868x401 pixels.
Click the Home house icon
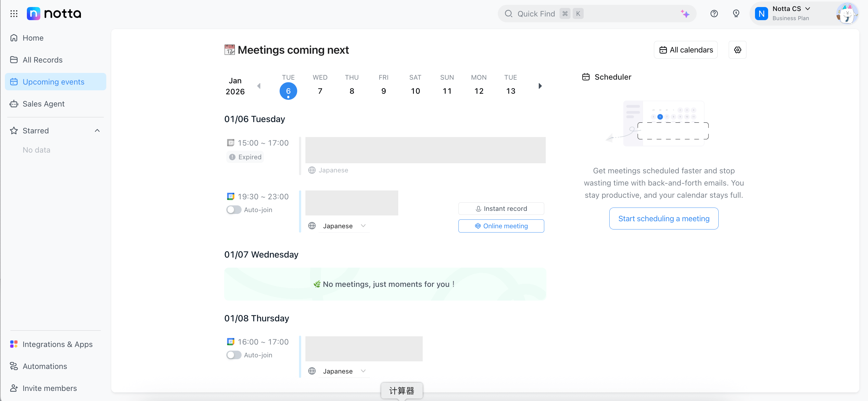click(14, 38)
